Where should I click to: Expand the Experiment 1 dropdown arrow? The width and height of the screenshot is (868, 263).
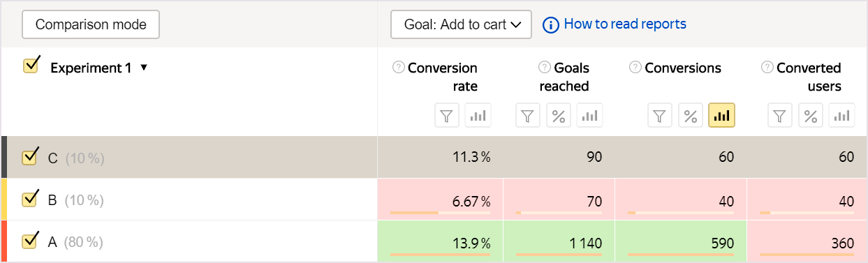click(x=144, y=68)
